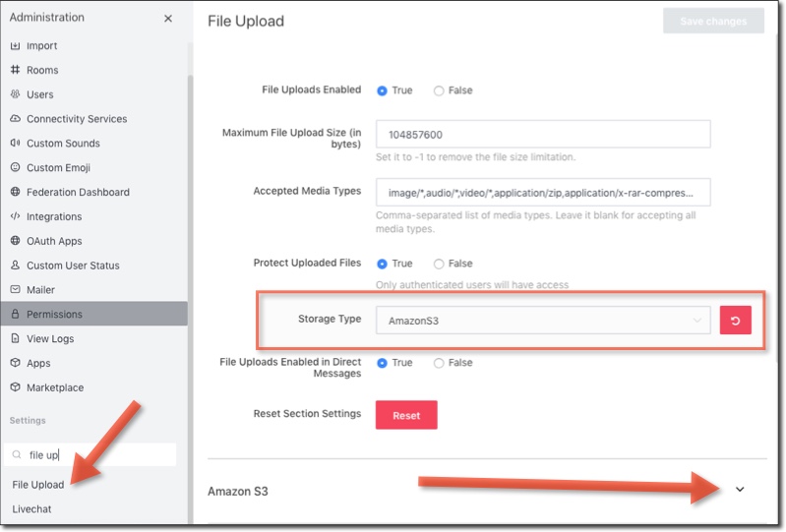This screenshot has width=786, height=532.
Task: Click the Mailer envelope icon
Action: 16,290
